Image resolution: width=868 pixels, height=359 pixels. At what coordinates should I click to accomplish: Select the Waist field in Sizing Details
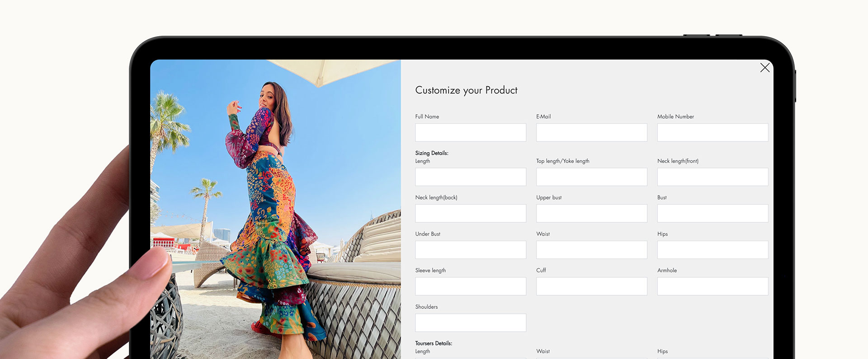pyautogui.click(x=591, y=250)
